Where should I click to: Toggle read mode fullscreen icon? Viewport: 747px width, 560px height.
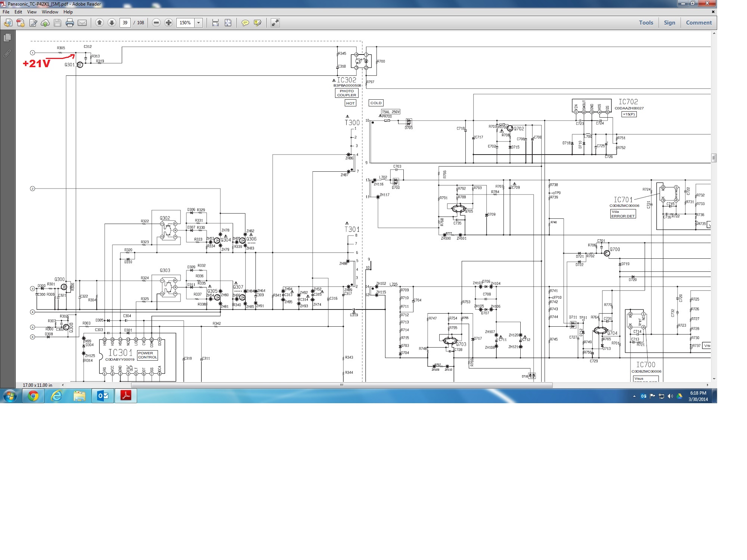click(x=275, y=23)
